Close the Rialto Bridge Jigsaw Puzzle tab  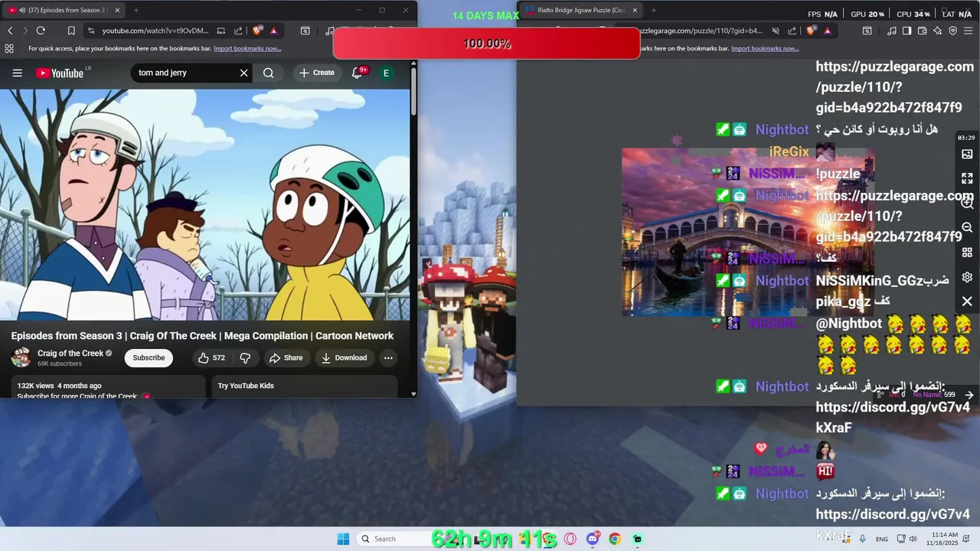click(635, 10)
